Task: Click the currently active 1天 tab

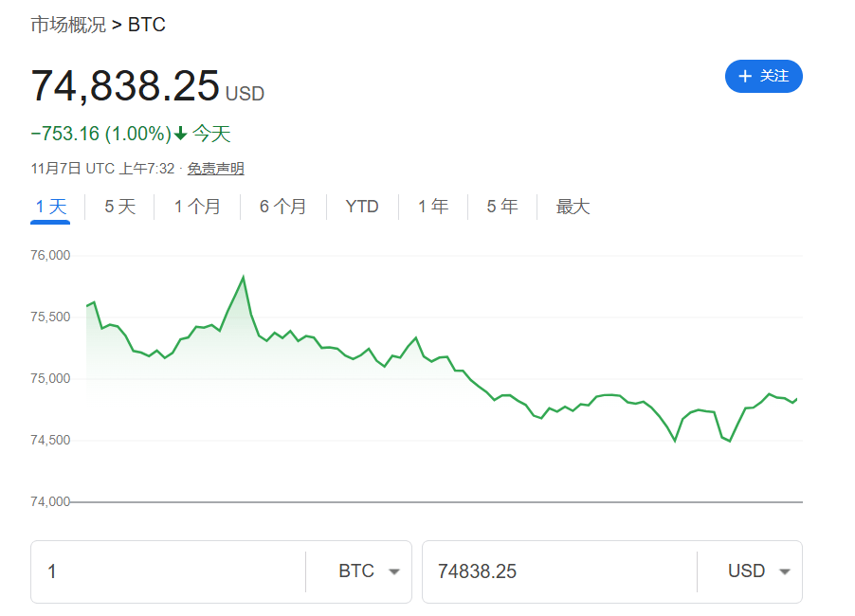Action: 49,206
